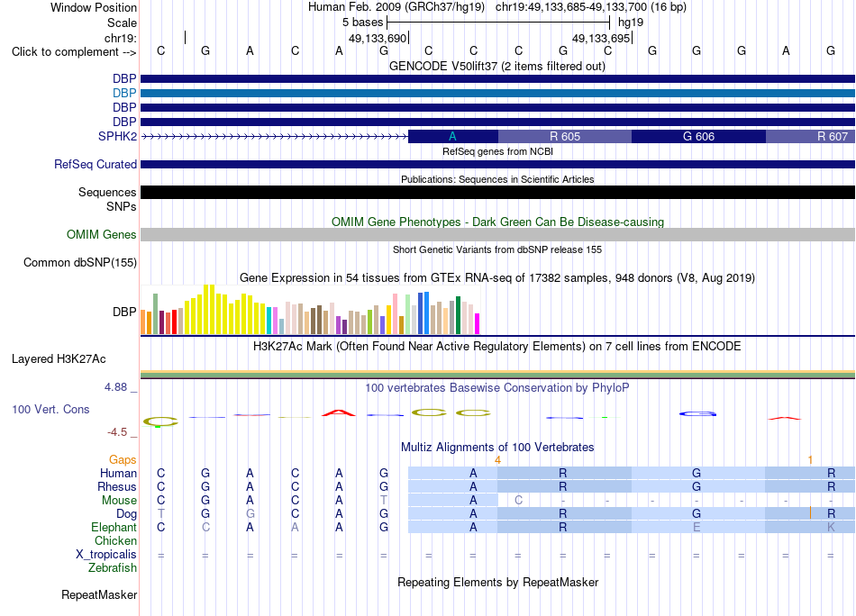Click the H3K27Ac layered signal band

point(497,375)
